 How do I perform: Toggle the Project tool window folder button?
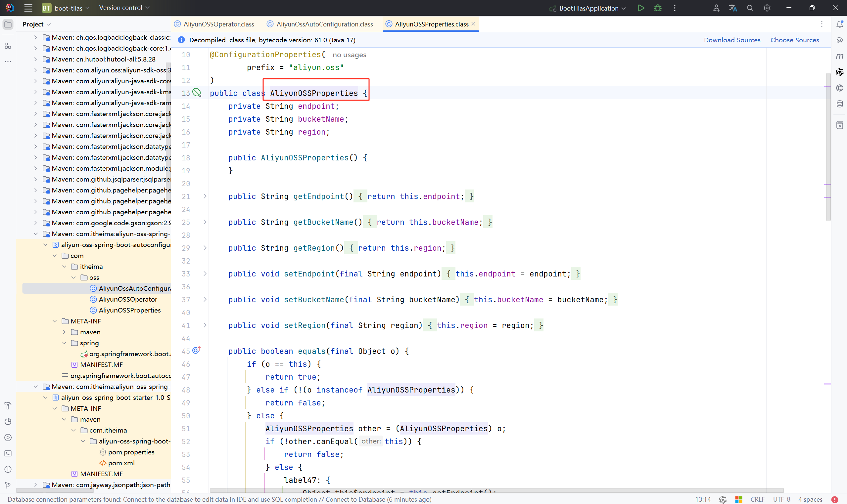coord(8,24)
